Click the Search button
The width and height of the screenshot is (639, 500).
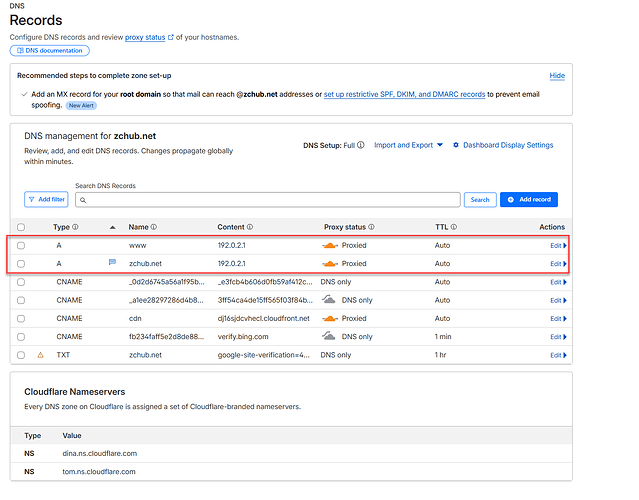click(480, 200)
